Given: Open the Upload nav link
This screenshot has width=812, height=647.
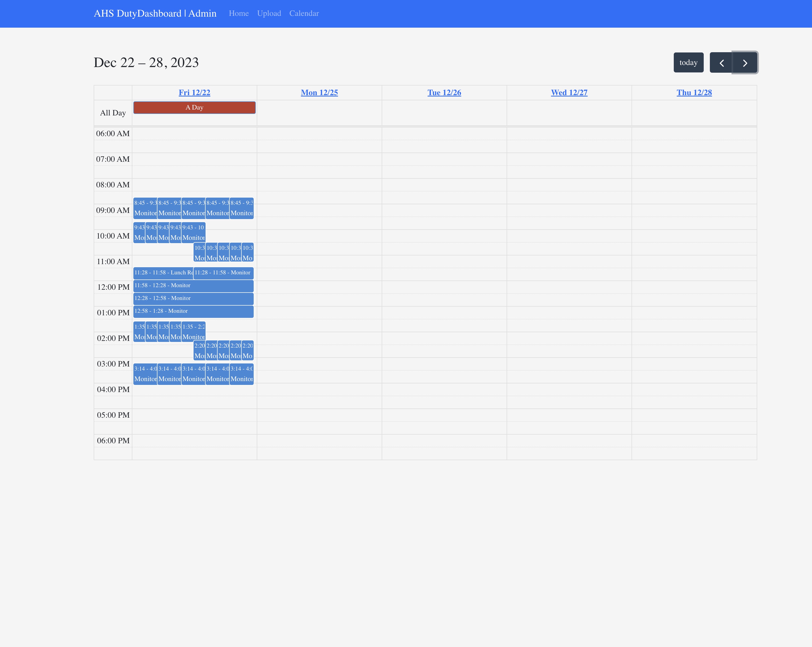Looking at the screenshot, I should (x=269, y=14).
